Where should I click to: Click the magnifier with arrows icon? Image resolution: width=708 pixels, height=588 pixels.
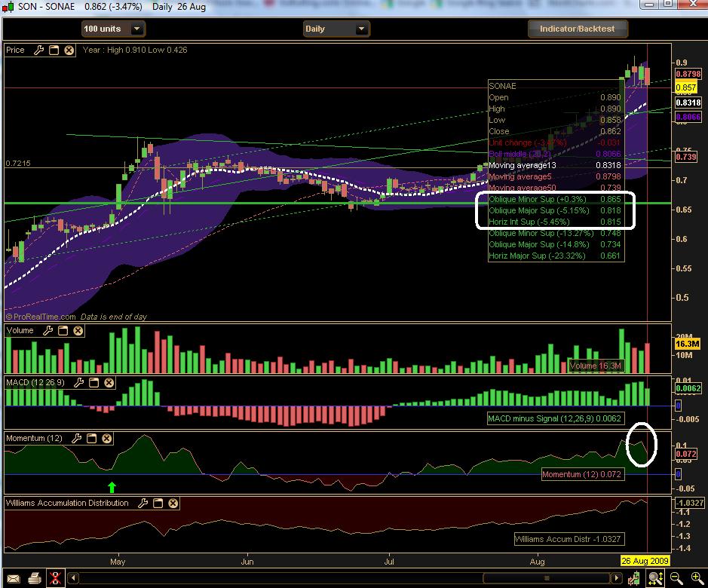(655, 577)
